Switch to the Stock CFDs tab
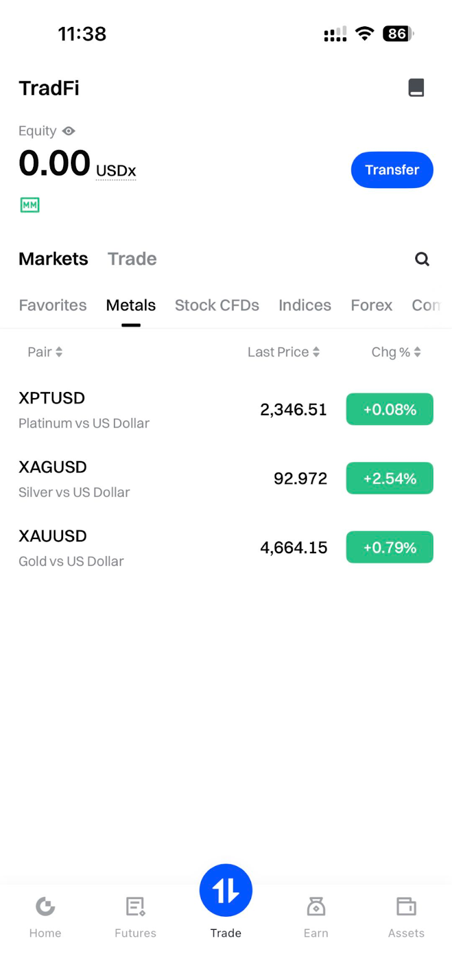The image size is (452, 980). (x=217, y=305)
